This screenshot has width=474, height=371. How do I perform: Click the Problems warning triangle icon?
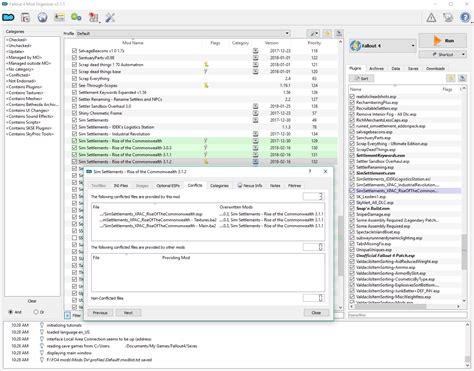[x=431, y=17]
